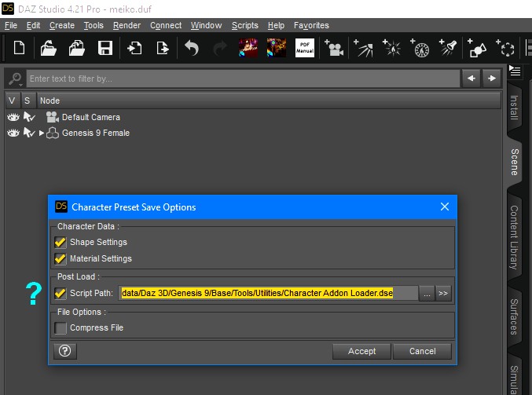The width and height of the screenshot is (532, 395).
Task: Open dialog help question mark button
Action: click(x=64, y=351)
